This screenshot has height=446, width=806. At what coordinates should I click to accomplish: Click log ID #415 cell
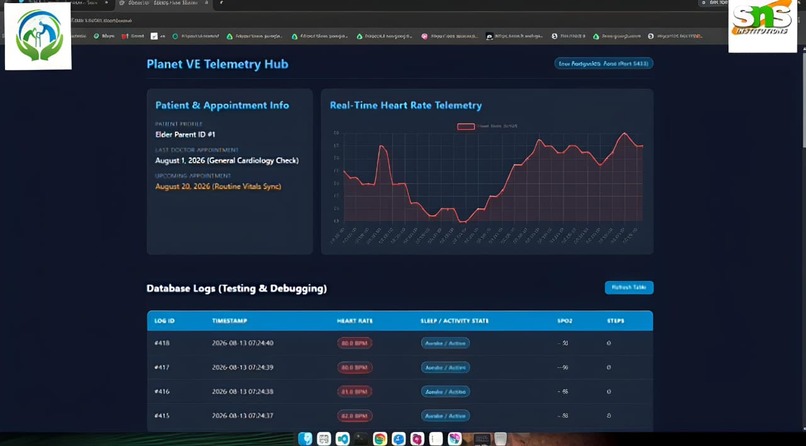(x=162, y=416)
